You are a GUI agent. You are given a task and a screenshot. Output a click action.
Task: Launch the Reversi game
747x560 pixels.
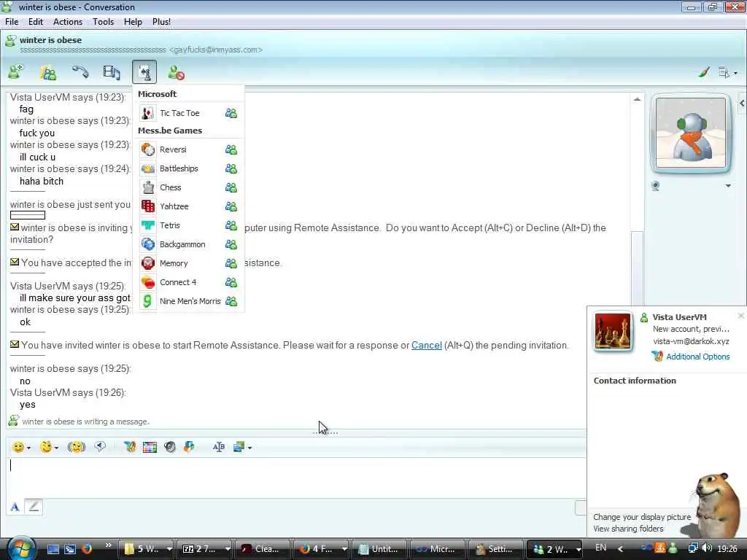pyautogui.click(x=173, y=149)
